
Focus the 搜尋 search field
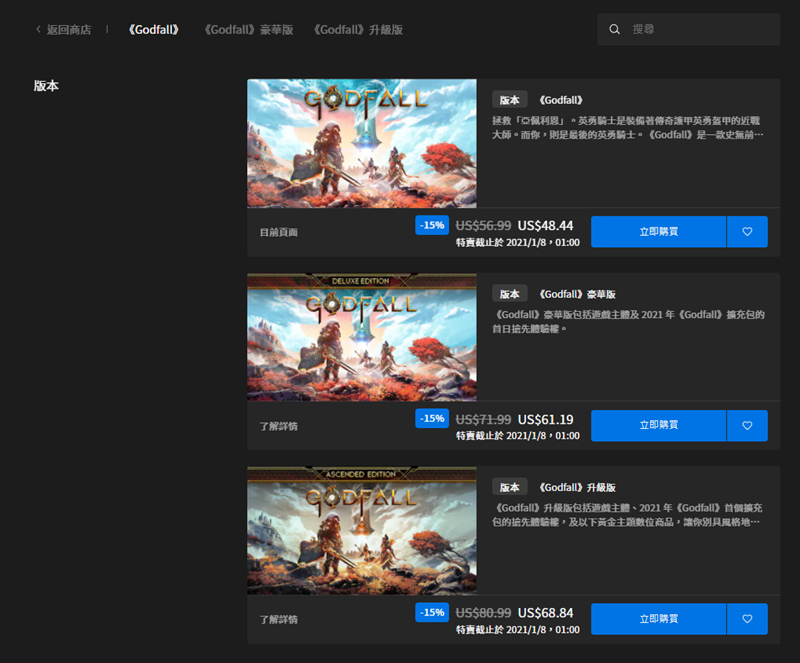[689, 30]
